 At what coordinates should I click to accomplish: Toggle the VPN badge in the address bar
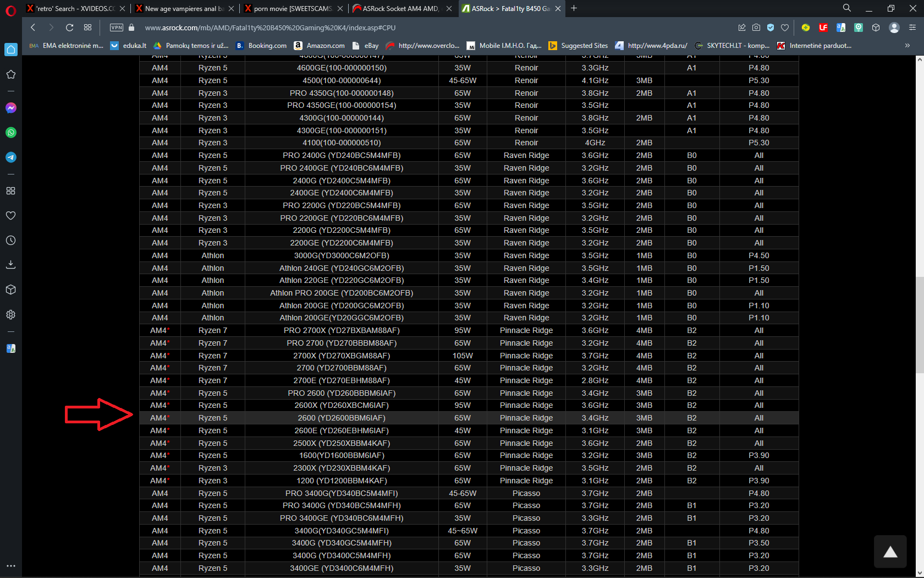(117, 28)
